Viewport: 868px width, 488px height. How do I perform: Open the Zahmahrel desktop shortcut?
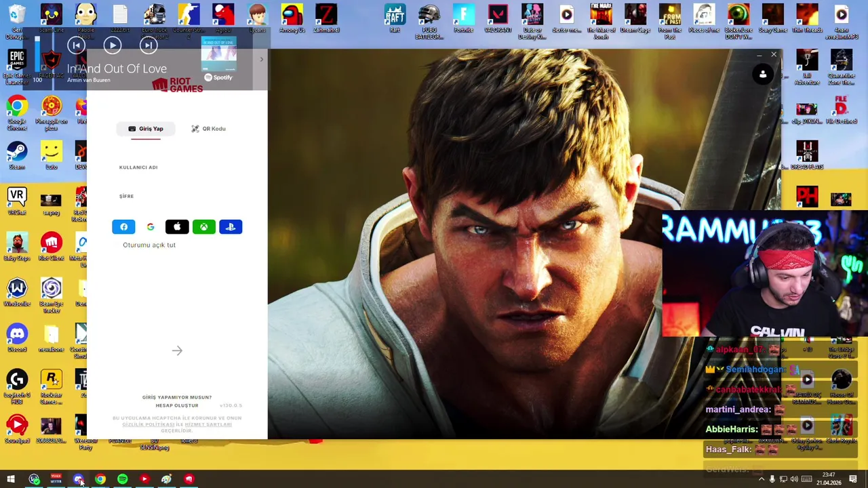coord(326,18)
